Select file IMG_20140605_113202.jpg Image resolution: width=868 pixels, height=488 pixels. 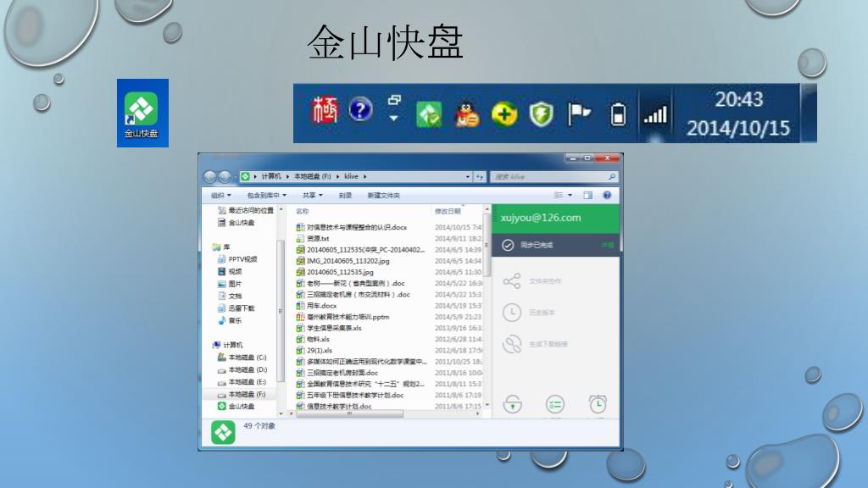point(342,261)
